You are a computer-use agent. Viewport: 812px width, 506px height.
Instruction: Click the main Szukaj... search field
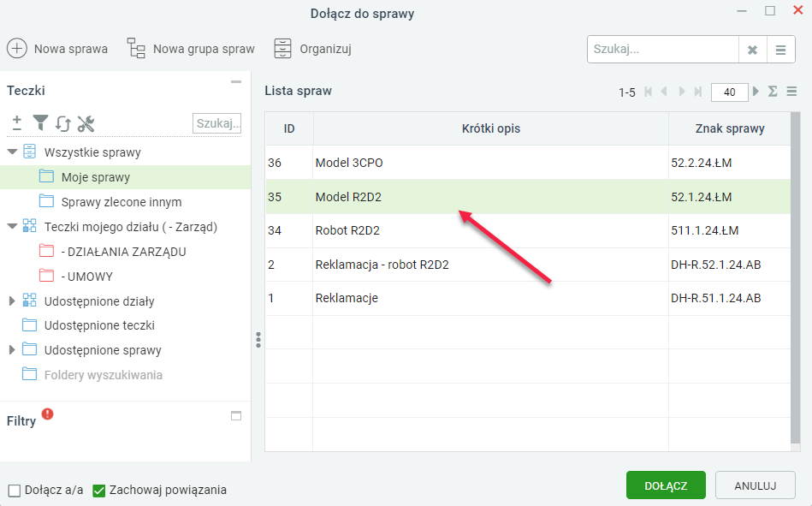pos(663,50)
